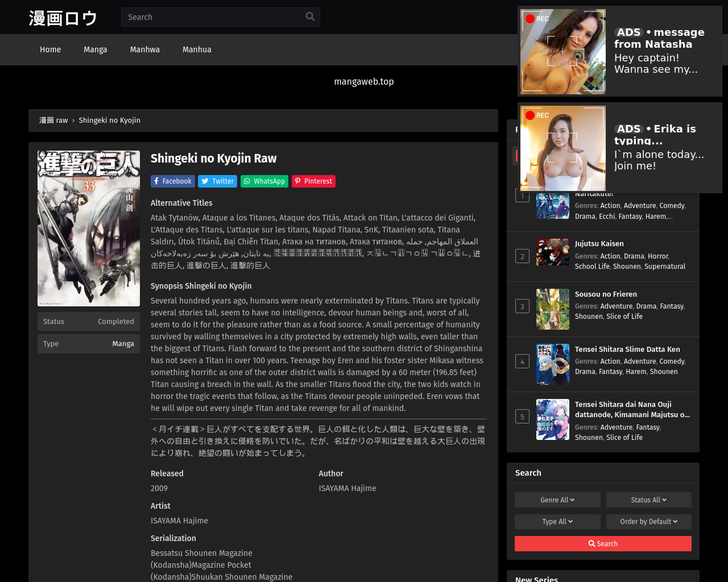Share via Twitter button
Viewport: 728px width, 582px height.
pyautogui.click(x=217, y=181)
